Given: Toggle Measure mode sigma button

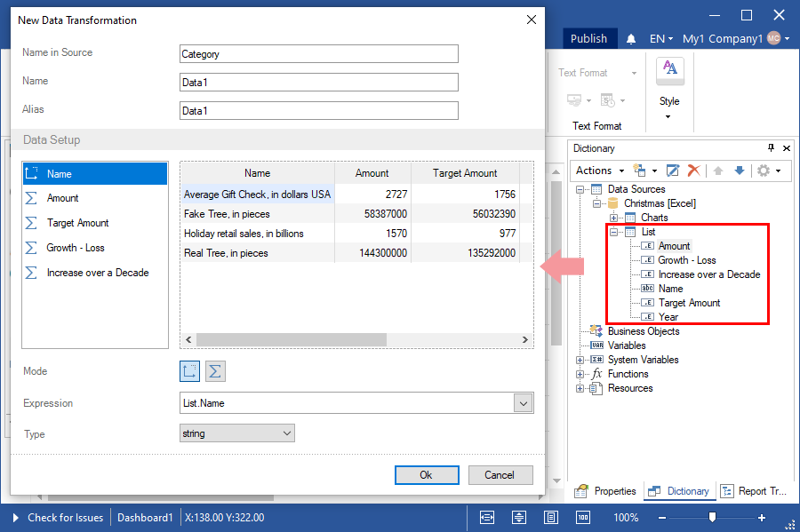Looking at the screenshot, I should coord(215,371).
